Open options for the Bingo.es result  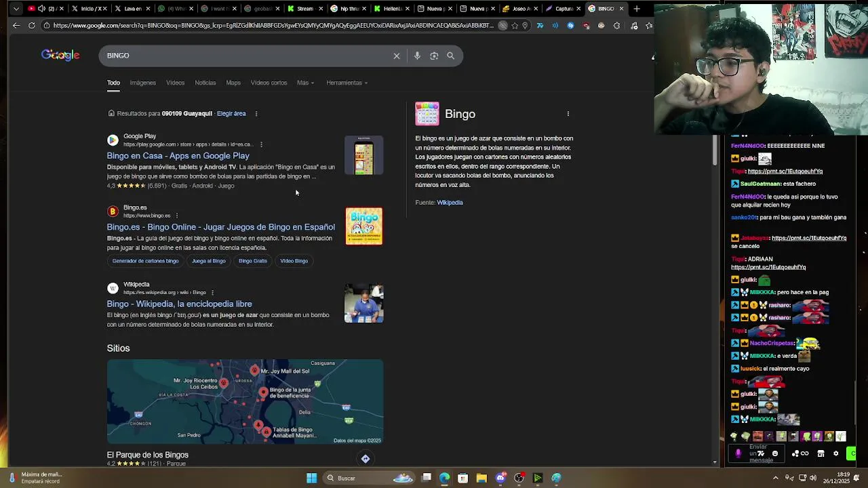(x=177, y=216)
